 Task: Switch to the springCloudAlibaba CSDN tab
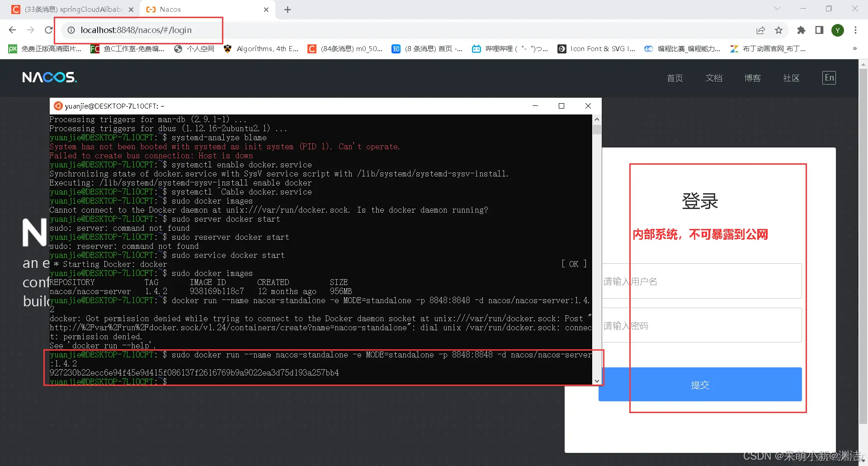(72, 10)
